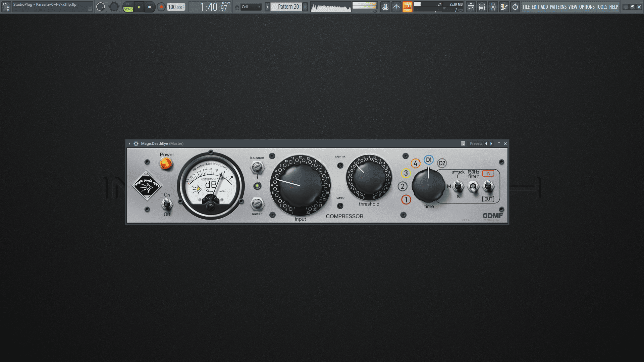Open the TOOLS menu

pos(602,7)
